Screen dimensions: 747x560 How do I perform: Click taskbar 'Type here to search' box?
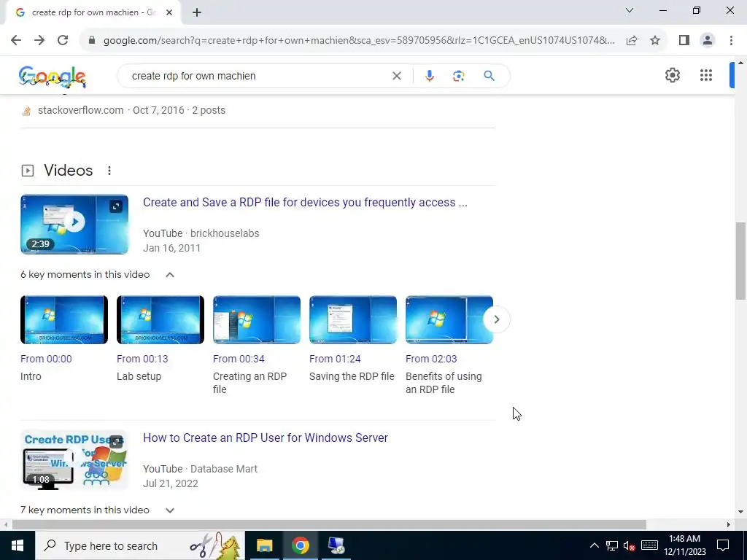pyautogui.click(x=140, y=545)
